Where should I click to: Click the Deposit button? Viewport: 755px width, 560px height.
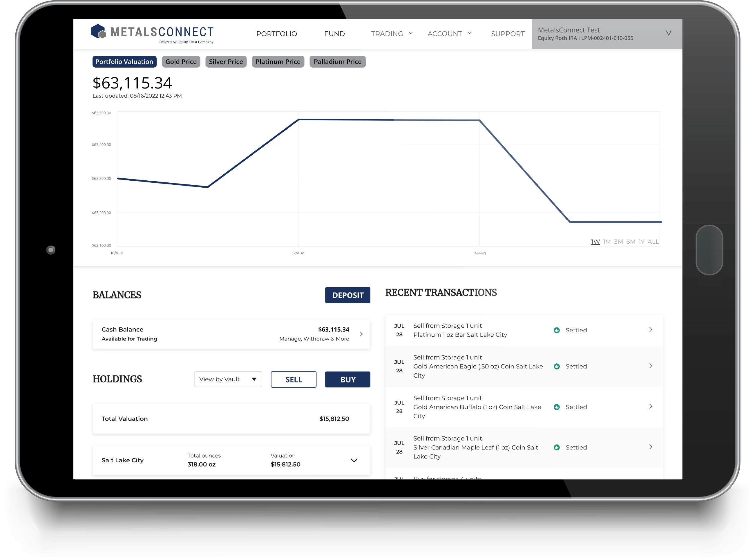(x=347, y=295)
